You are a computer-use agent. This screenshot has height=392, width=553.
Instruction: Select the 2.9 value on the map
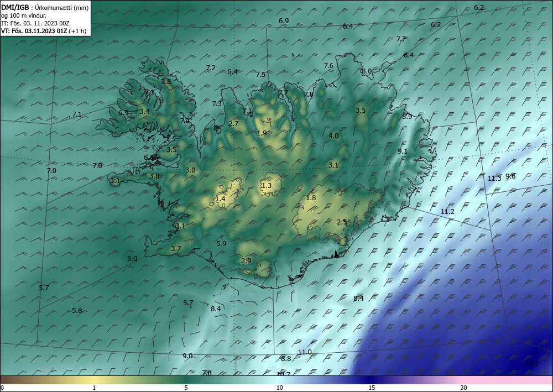click(x=246, y=261)
